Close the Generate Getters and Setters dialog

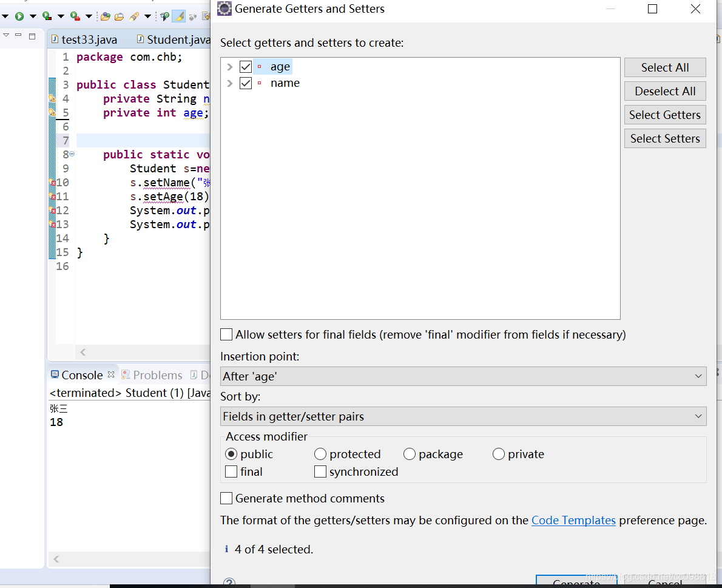[x=696, y=8]
